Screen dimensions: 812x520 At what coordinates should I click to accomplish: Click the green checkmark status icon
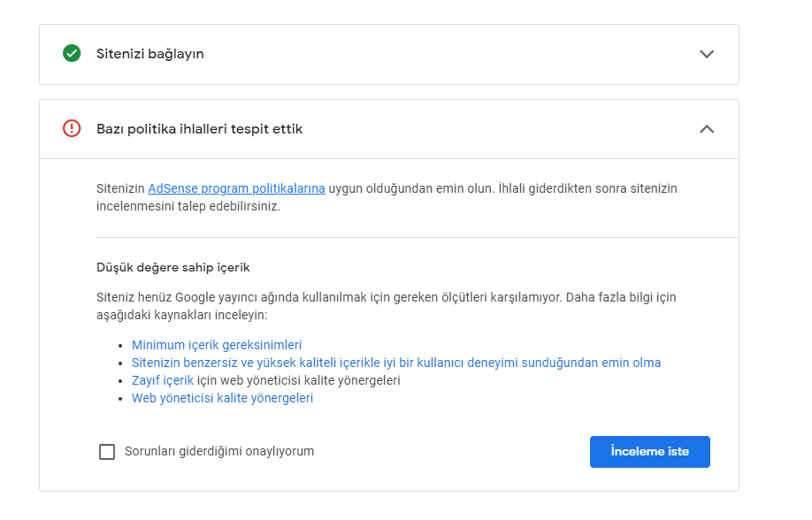(72, 53)
